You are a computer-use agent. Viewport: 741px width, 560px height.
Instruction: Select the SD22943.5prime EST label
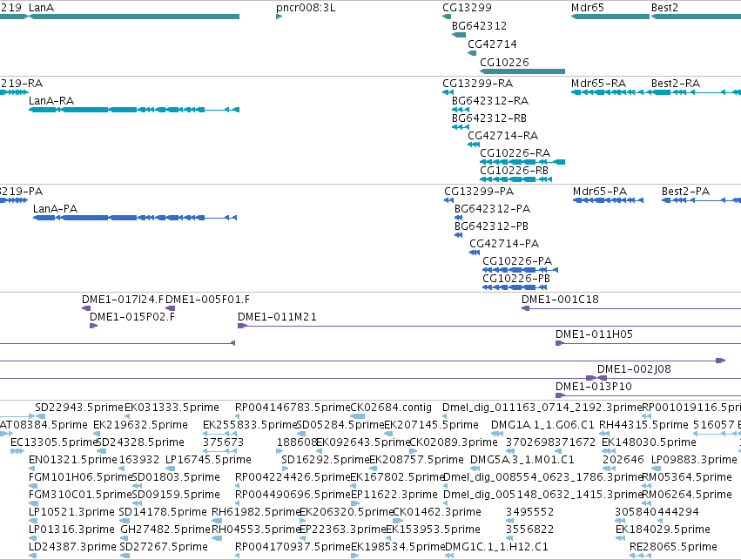(x=79, y=408)
